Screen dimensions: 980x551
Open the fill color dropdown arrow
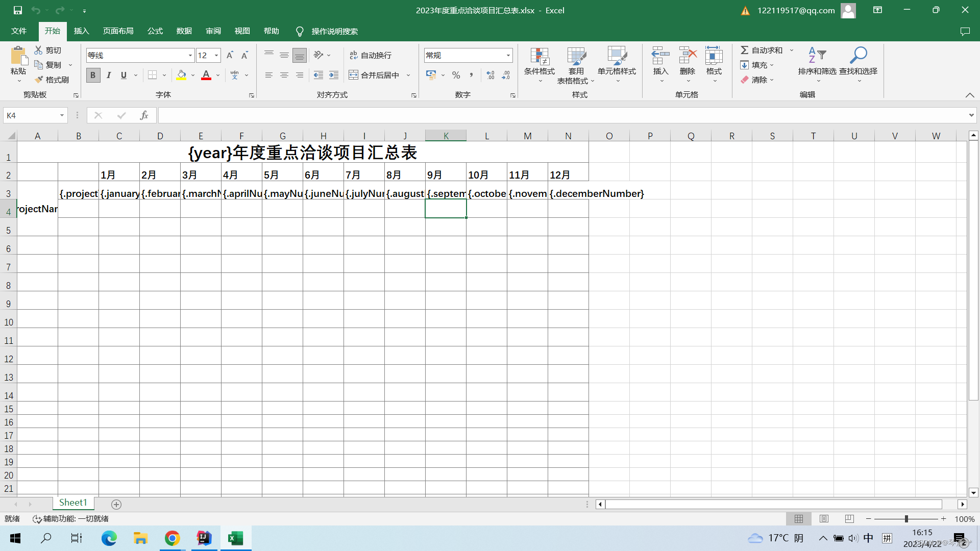(192, 75)
